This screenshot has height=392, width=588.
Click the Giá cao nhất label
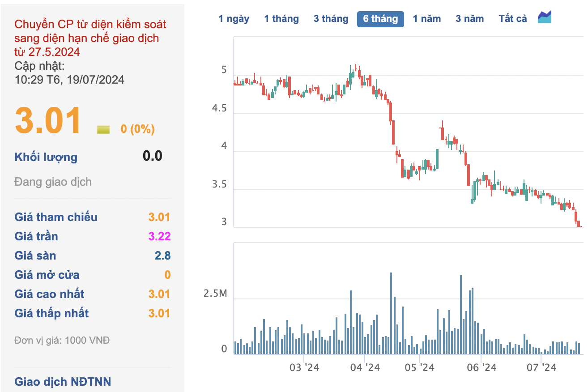click(49, 294)
